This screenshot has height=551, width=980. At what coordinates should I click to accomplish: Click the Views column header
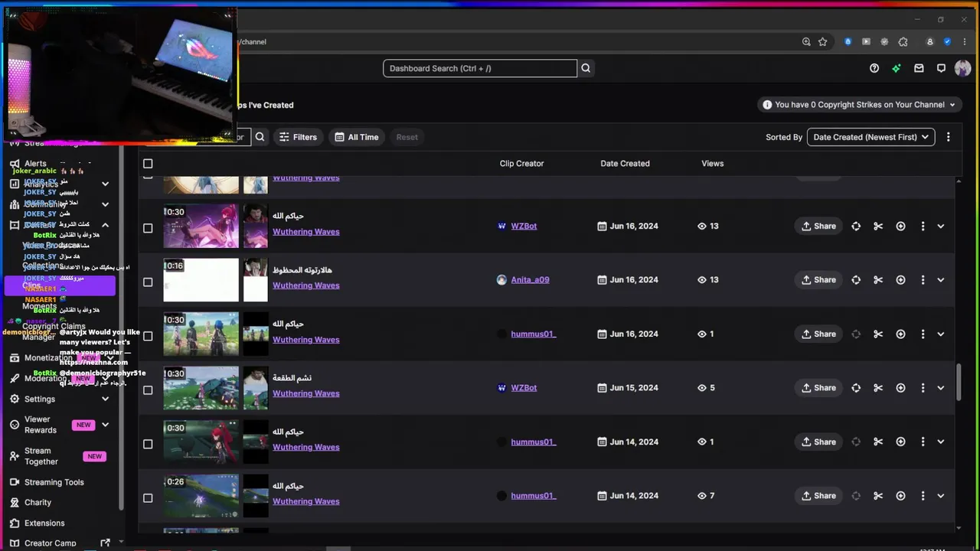[712, 163]
